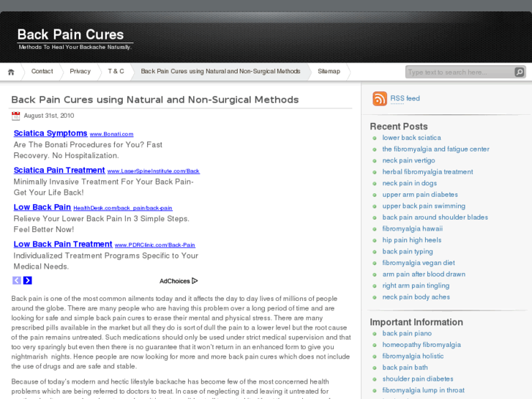Open the T & C menu item

click(116, 71)
